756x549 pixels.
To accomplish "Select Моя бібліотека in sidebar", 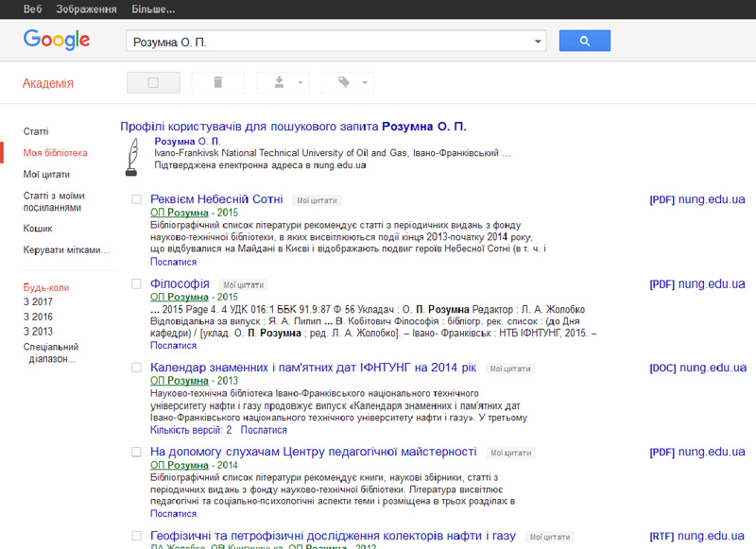I will [x=56, y=153].
